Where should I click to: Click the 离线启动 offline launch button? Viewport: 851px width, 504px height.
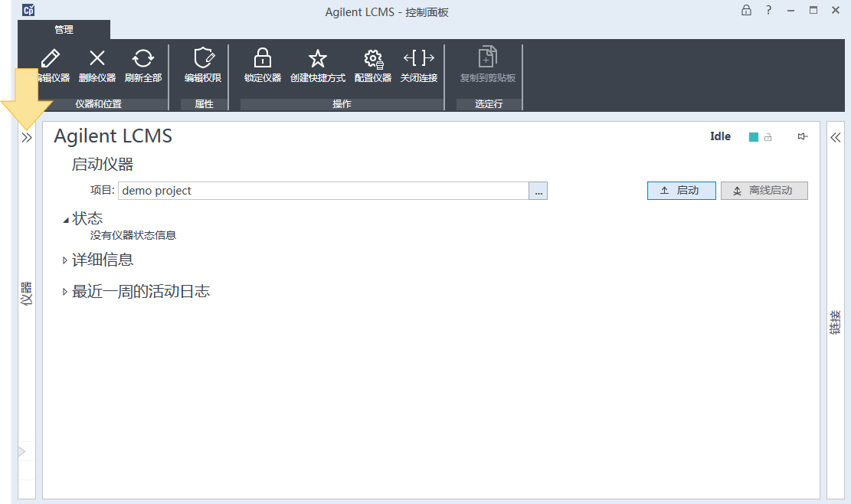(764, 191)
